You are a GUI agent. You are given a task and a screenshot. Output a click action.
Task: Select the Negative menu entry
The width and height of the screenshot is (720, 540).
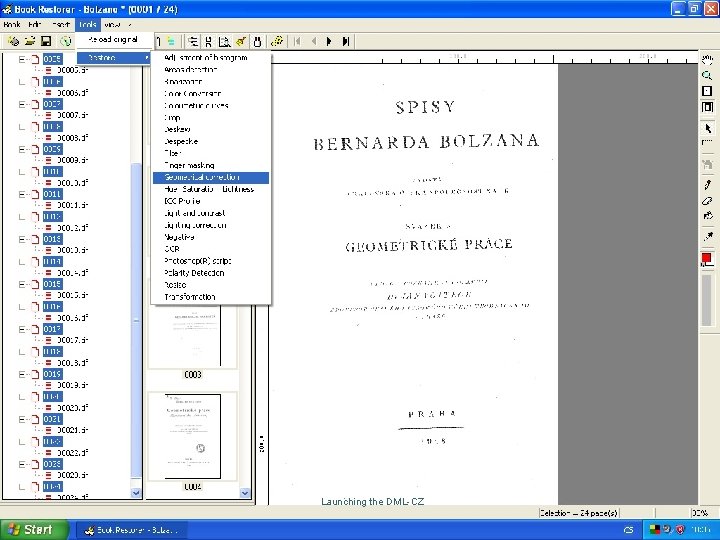tap(211, 237)
